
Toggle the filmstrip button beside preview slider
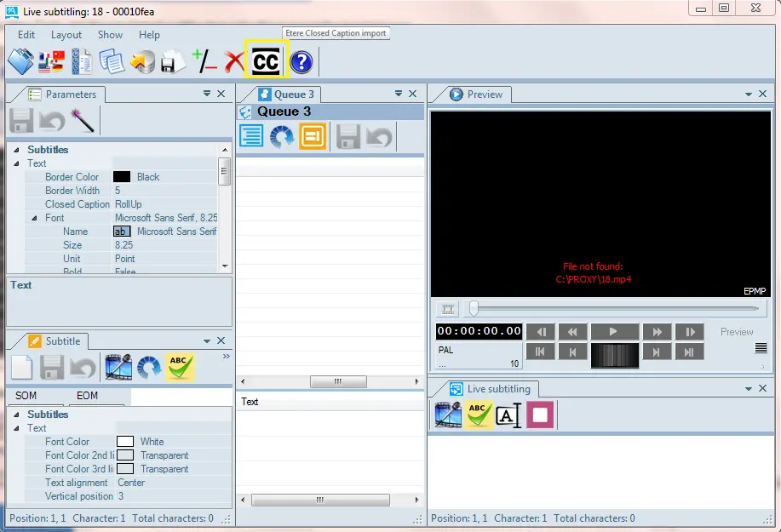(447, 309)
